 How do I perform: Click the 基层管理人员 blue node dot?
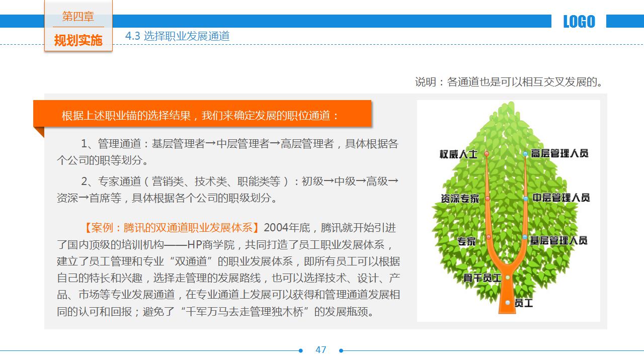525,237
